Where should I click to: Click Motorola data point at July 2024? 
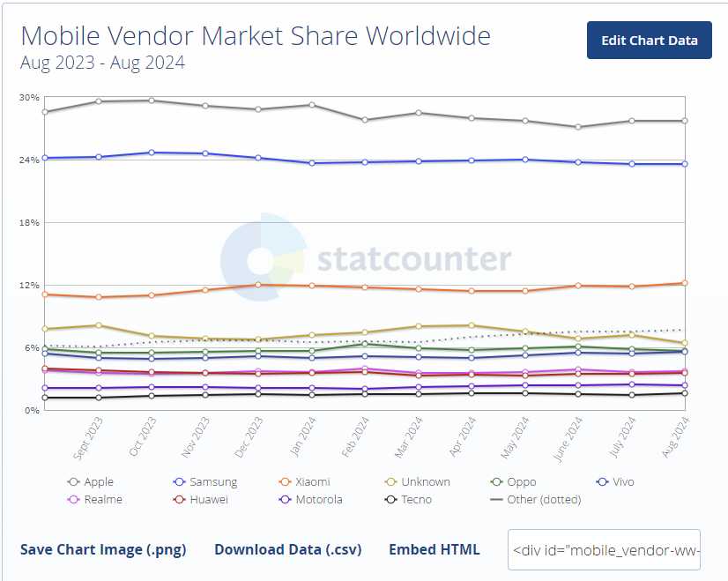[631, 384]
